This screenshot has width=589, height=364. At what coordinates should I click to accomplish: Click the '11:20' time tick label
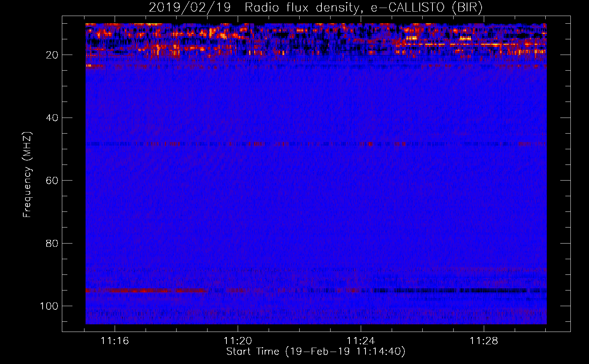[x=238, y=341]
